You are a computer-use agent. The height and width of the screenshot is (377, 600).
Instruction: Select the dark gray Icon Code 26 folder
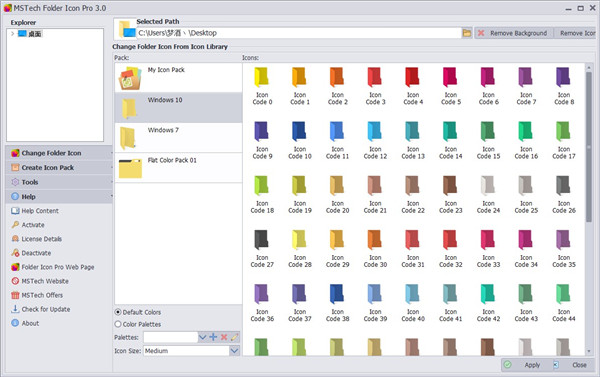coord(564,194)
